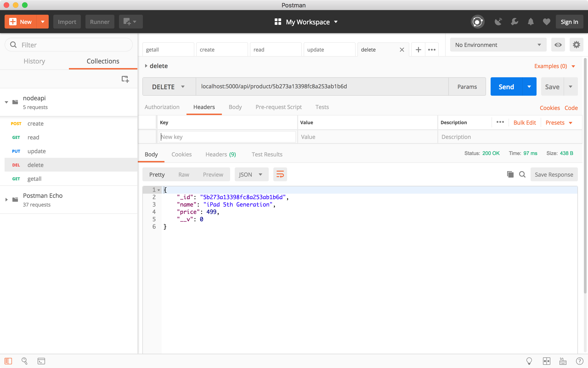588x368 pixels.
Task: Open the No Environment dropdown
Action: point(498,45)
